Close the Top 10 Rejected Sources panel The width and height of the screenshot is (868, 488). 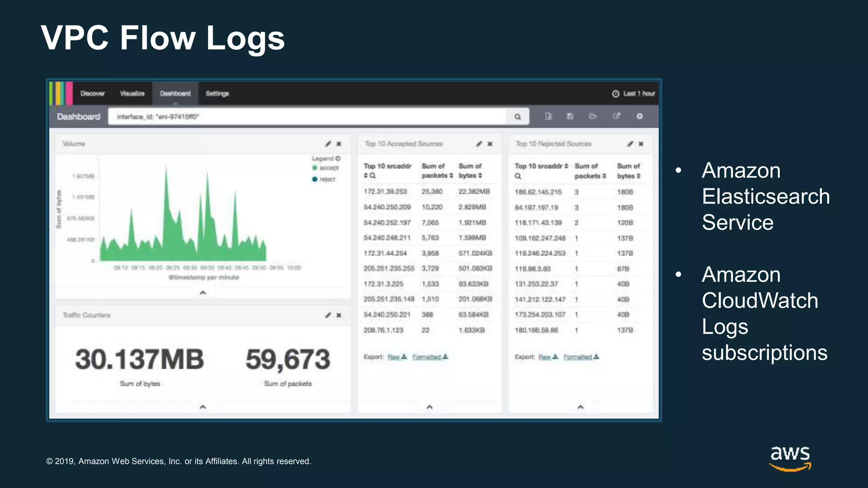641,144
